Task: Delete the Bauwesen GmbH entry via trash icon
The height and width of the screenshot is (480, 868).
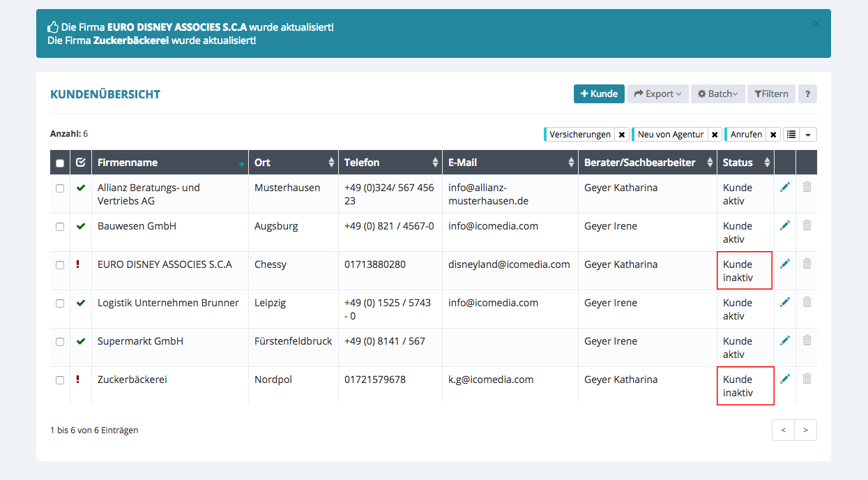Action: [x=807, y=225]
